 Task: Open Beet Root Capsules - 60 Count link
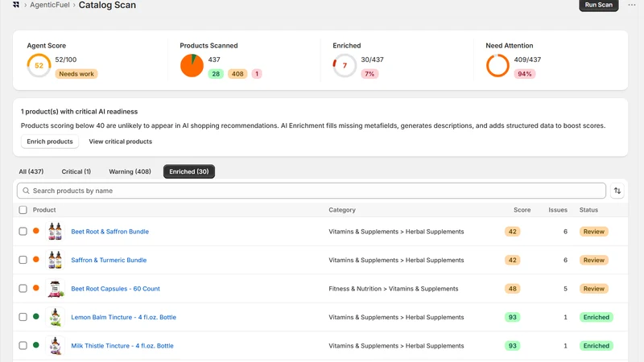[x=115, y=289]
